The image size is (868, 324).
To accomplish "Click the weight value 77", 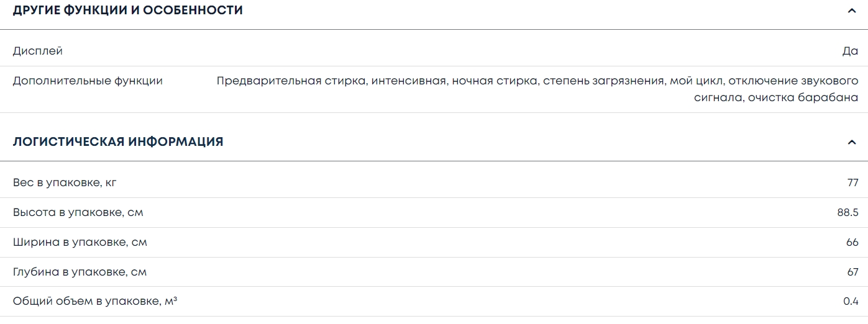I will (852, 183).
